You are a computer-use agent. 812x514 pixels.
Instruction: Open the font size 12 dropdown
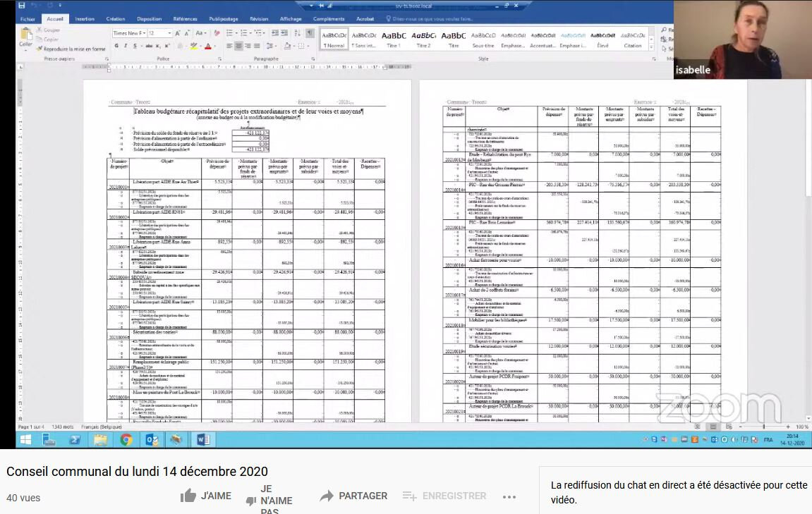pos(169,33)
